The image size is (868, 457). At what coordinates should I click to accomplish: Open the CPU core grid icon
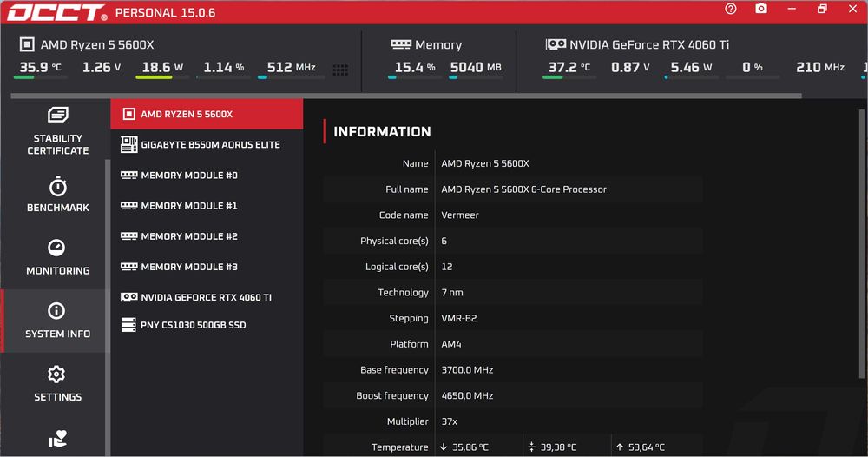tap(340, 70)
